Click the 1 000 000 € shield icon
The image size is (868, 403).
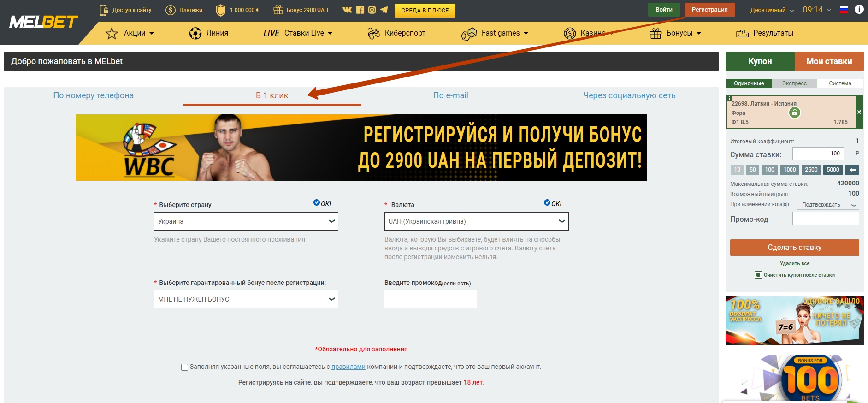coord(221,10)
